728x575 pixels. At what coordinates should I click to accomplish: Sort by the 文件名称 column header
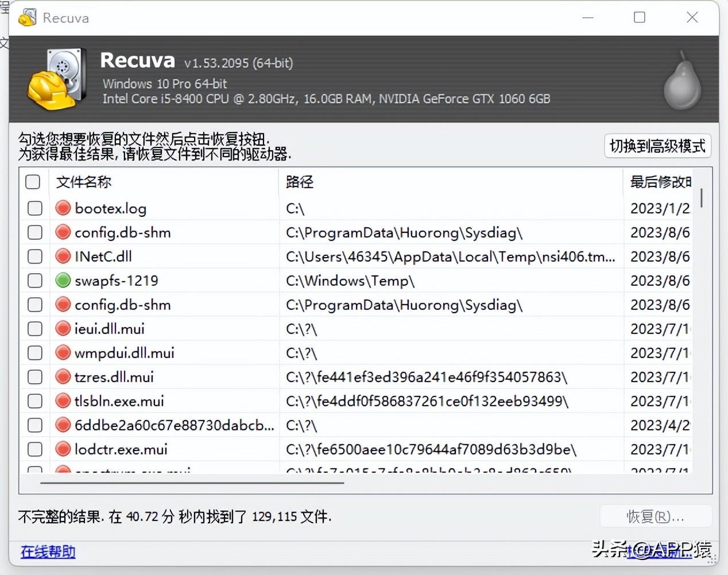point(164,182)
